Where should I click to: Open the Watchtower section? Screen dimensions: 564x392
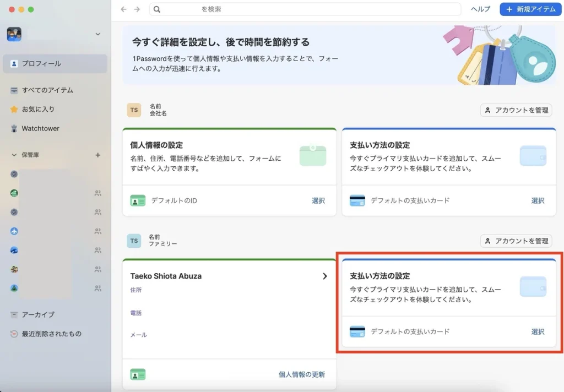point(40,128)
